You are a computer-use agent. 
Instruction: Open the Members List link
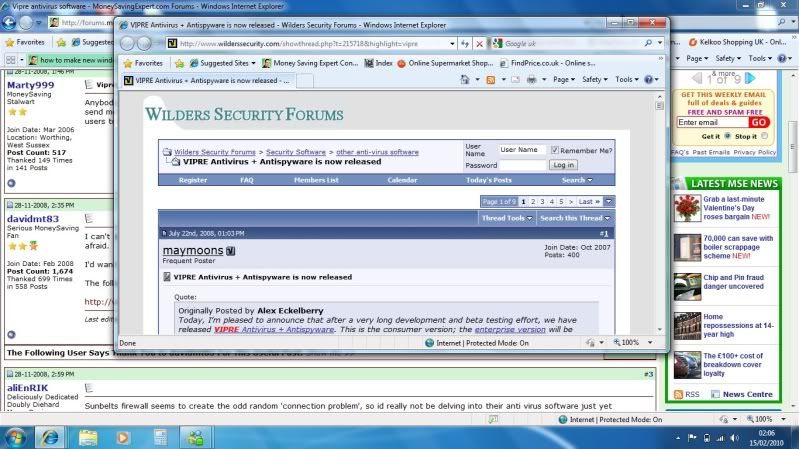click(316, 180)
